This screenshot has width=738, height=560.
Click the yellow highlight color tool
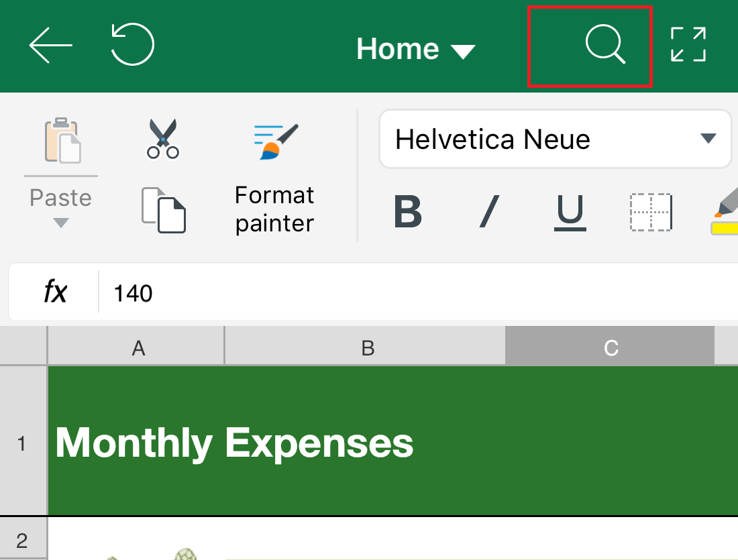(725, 211)
